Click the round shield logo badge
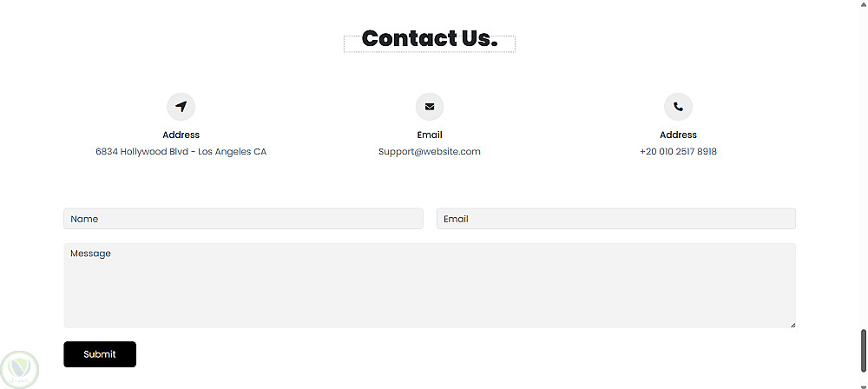868x389 pixels. (19, 369)
